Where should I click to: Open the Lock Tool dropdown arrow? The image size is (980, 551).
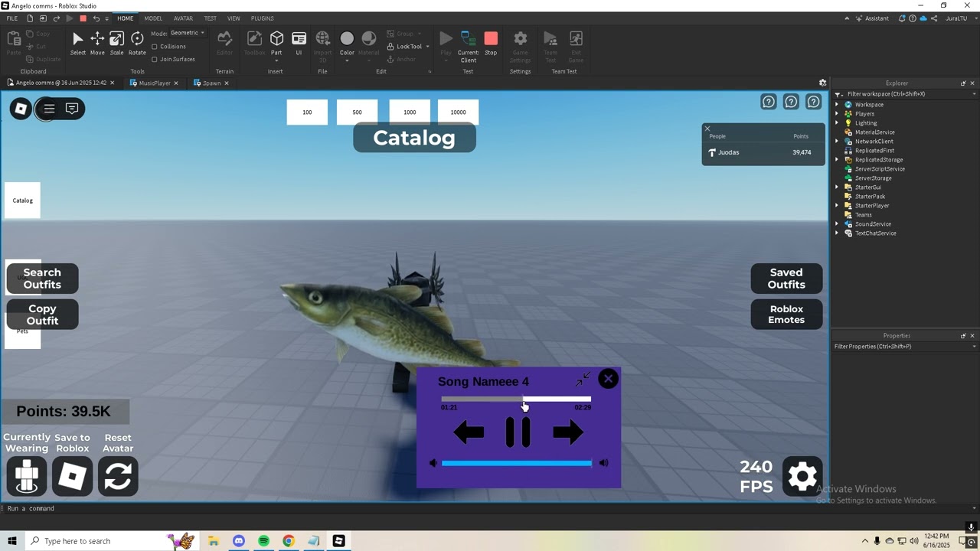point(427,47)
